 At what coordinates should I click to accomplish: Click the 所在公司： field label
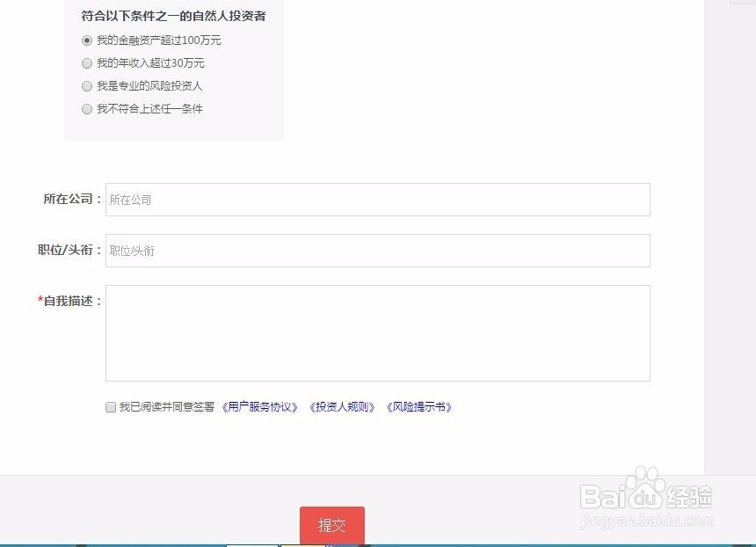coord(72,199)
